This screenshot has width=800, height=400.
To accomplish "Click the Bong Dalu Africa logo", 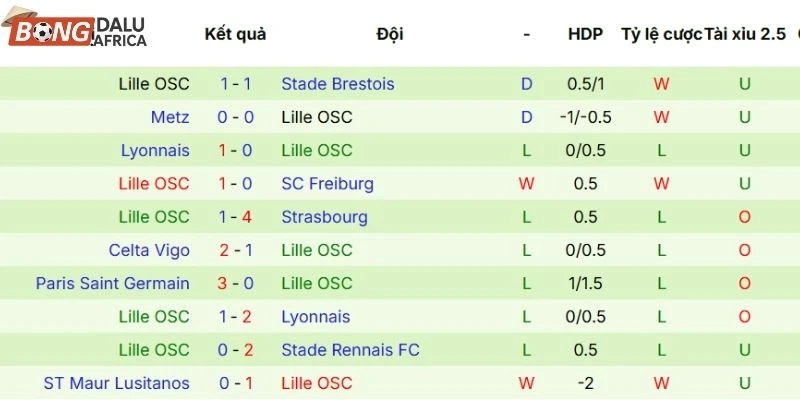I will pyautogui.click(x=77, y=32).
